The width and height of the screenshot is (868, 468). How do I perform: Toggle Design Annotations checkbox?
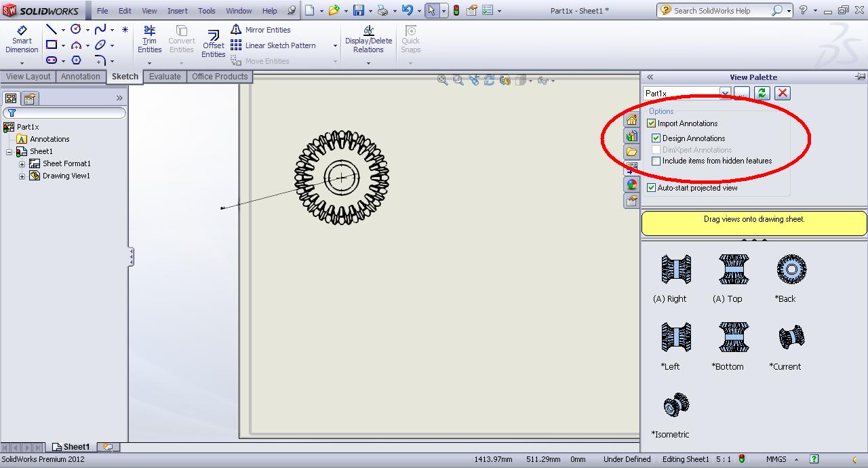pyautogui.click(x=656, y=138)
